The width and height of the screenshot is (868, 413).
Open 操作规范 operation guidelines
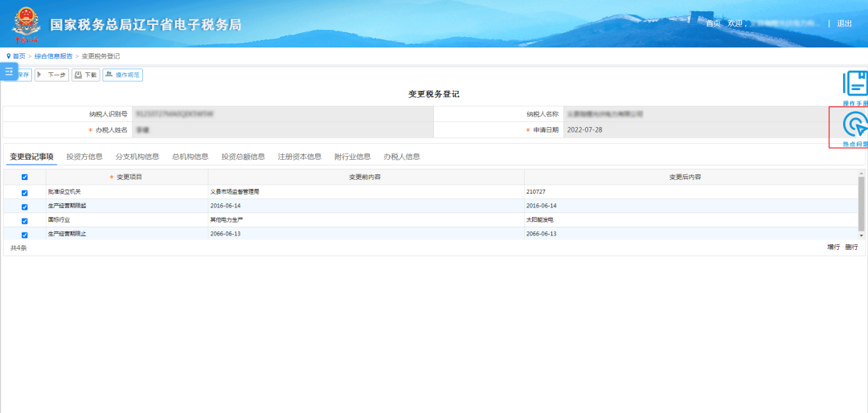pos(123,75)
